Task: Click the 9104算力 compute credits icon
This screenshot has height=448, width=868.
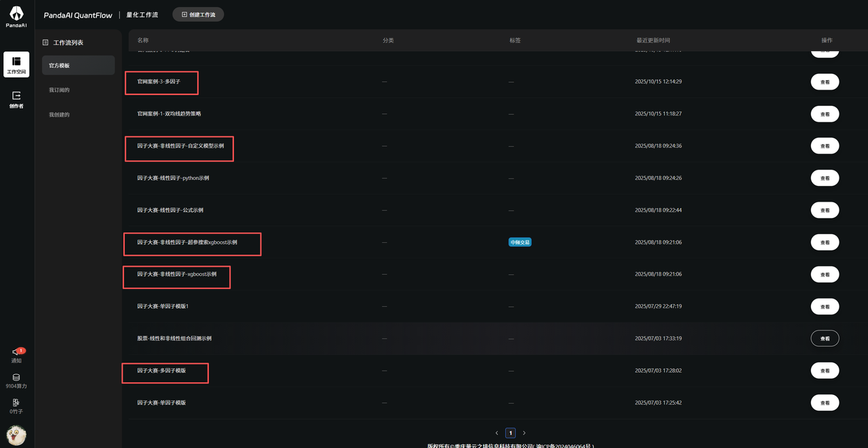Action: [16, 378]
